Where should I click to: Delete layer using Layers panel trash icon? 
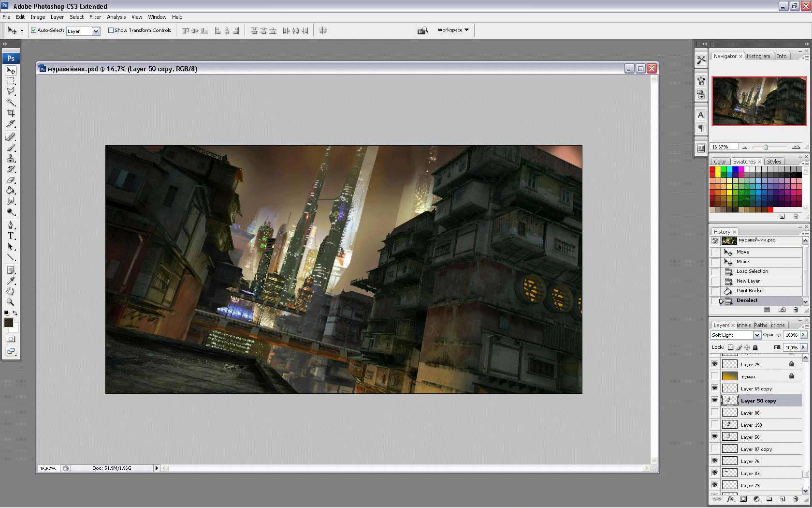point(796,499)
